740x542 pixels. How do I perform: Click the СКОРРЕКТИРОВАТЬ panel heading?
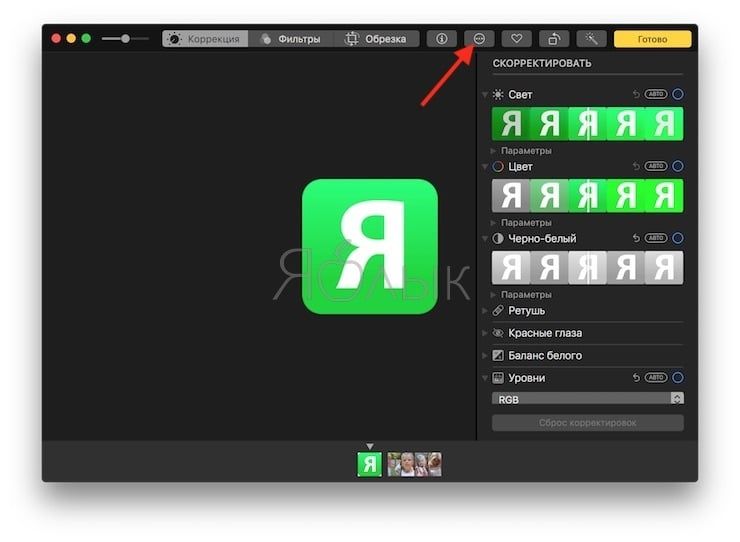tap(542, 63)
